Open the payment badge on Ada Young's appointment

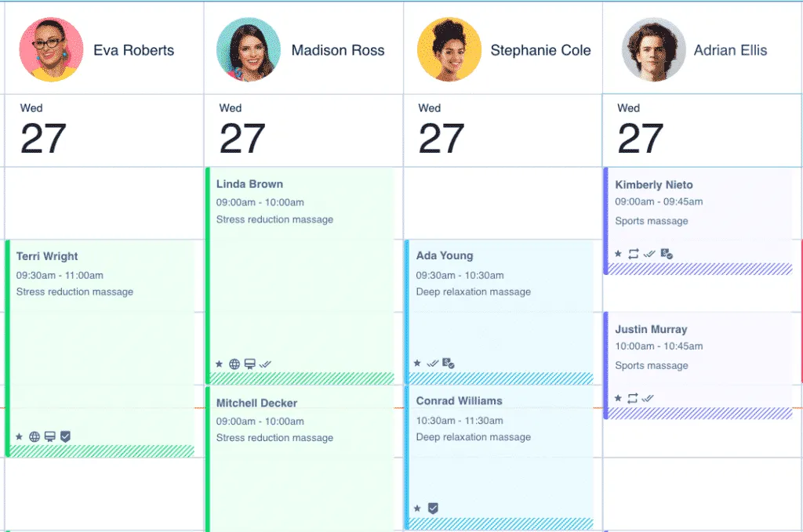coord(448,363)
